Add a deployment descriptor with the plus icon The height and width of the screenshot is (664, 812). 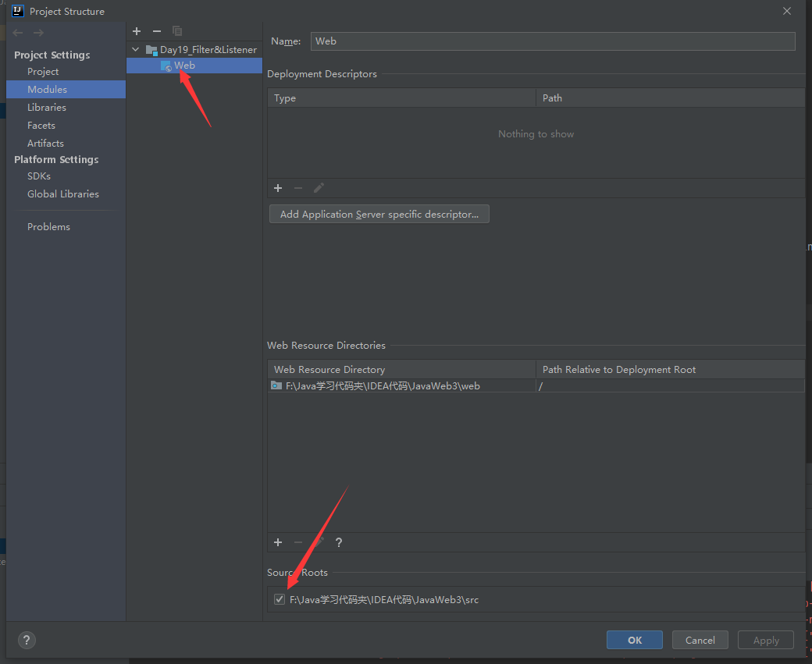click(x=278, y=188)
